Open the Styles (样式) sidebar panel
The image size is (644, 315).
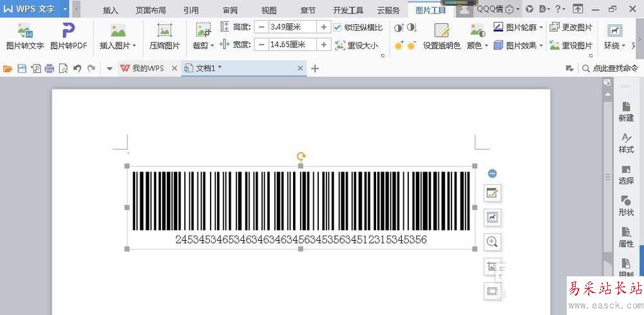[x=626, y=143]
